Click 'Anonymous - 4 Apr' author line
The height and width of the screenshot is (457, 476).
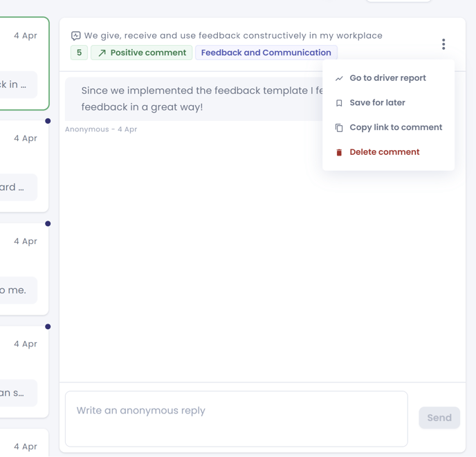click(101, 129)
